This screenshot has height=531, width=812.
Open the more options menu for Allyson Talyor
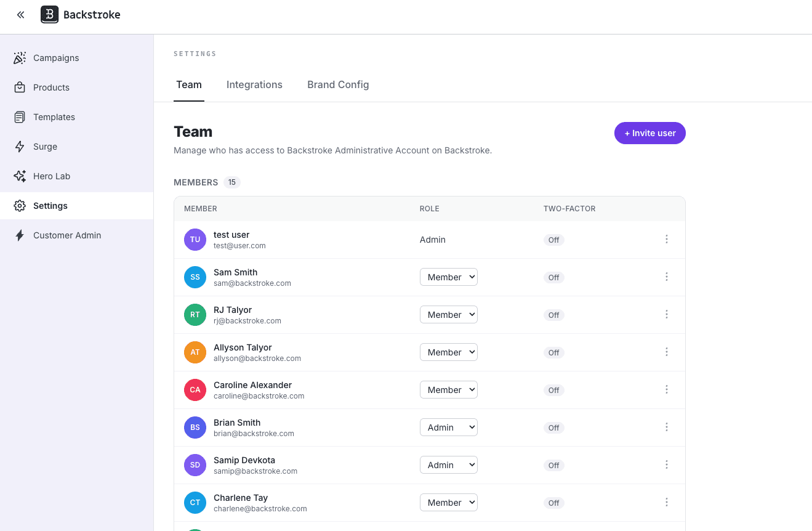[667, 352]
